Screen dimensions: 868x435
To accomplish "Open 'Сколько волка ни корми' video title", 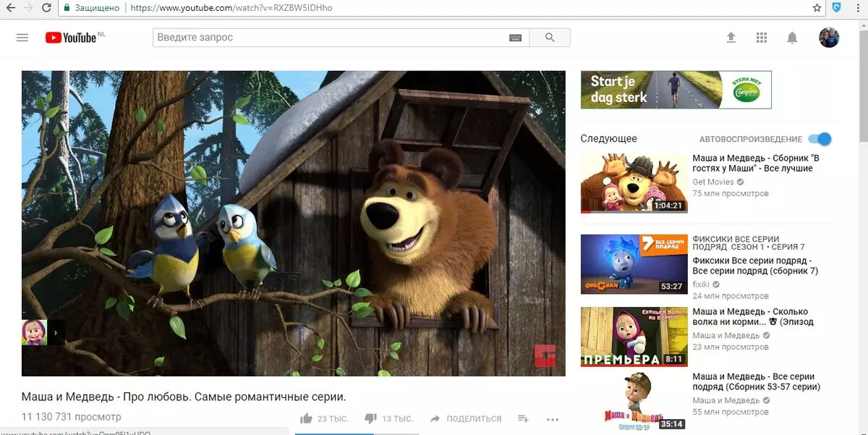I will pos(753,316).
